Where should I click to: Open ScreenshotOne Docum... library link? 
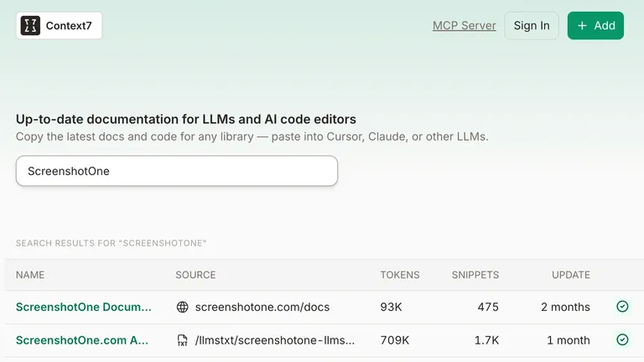click(84, 307)
